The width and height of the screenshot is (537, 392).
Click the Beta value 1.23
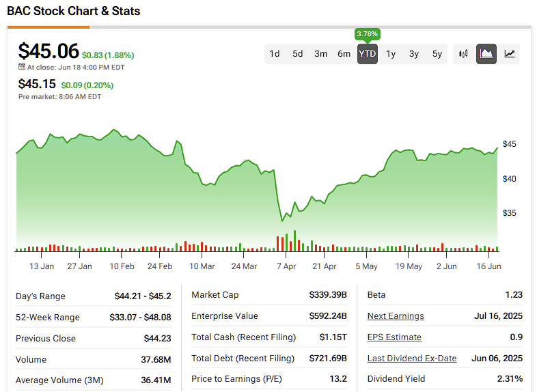click(x=514, y=295)
